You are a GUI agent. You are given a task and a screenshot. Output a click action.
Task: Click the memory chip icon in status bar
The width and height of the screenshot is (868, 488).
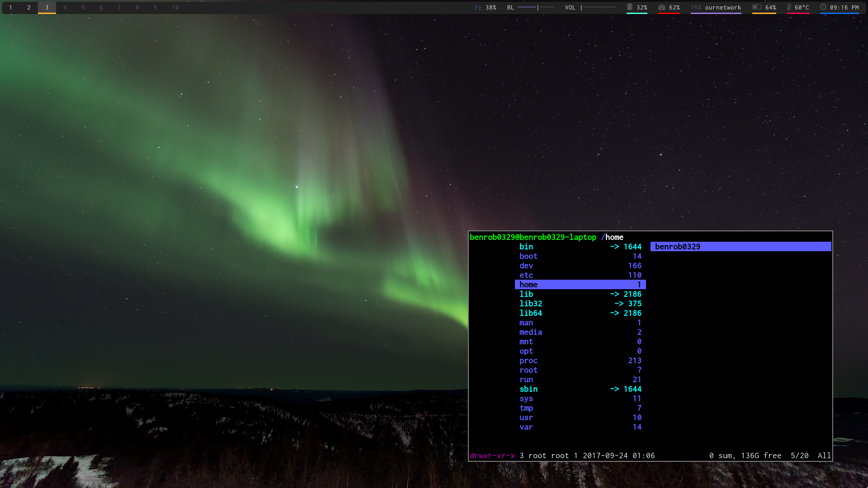pos(629,7)
